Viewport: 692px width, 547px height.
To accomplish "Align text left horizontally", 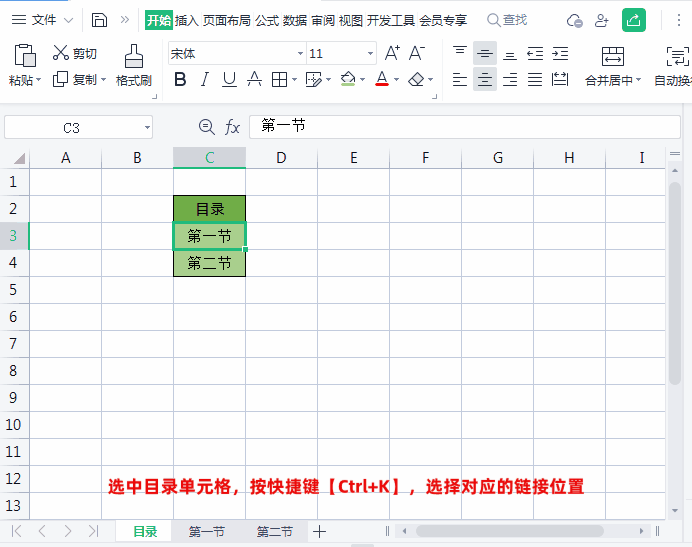I will tap(460, 79).
